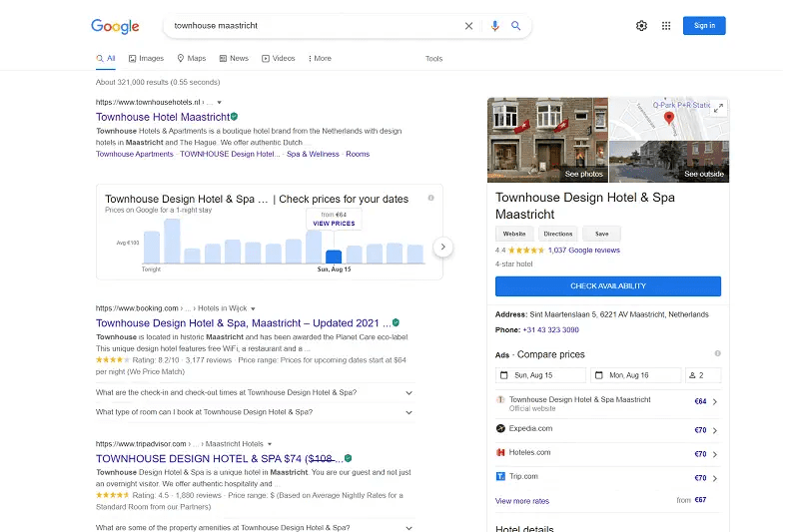Click the voice search microphone icon

pos(494,26)
